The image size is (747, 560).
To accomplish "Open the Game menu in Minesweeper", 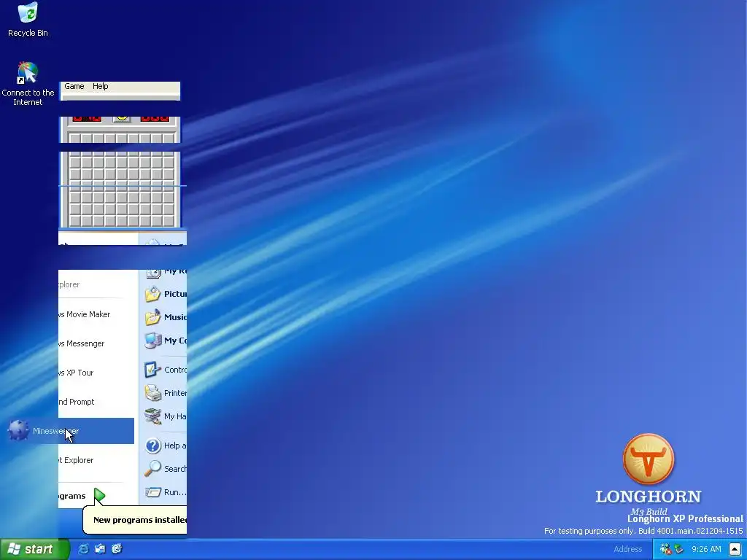I will (x=74, y=86).
